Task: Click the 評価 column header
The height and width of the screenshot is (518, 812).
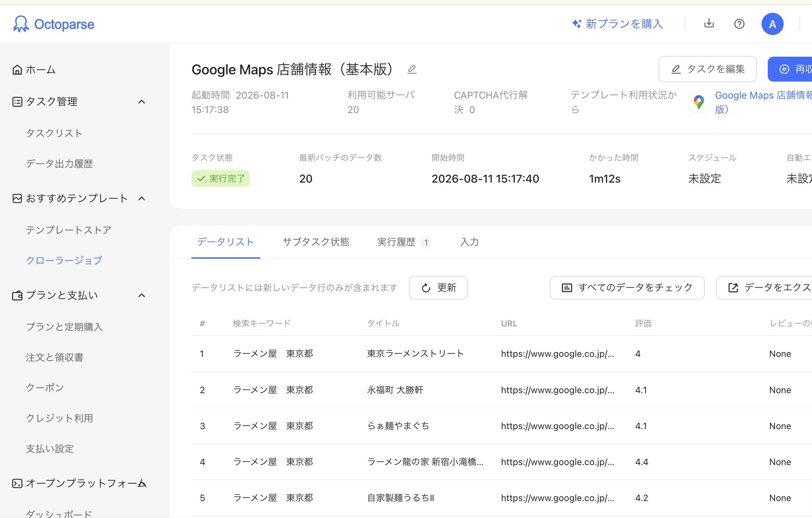Action: pyautogui.click(x=643, y=323)
